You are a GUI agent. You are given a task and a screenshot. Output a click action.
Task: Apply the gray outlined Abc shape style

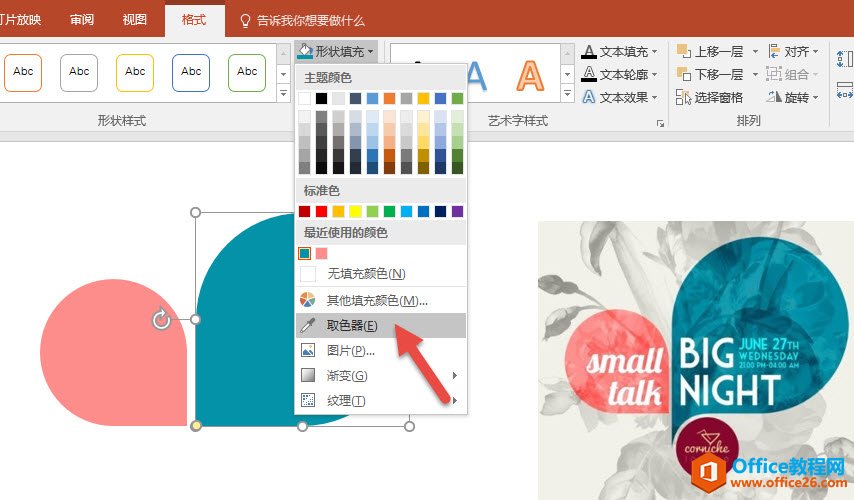[79, 72]
